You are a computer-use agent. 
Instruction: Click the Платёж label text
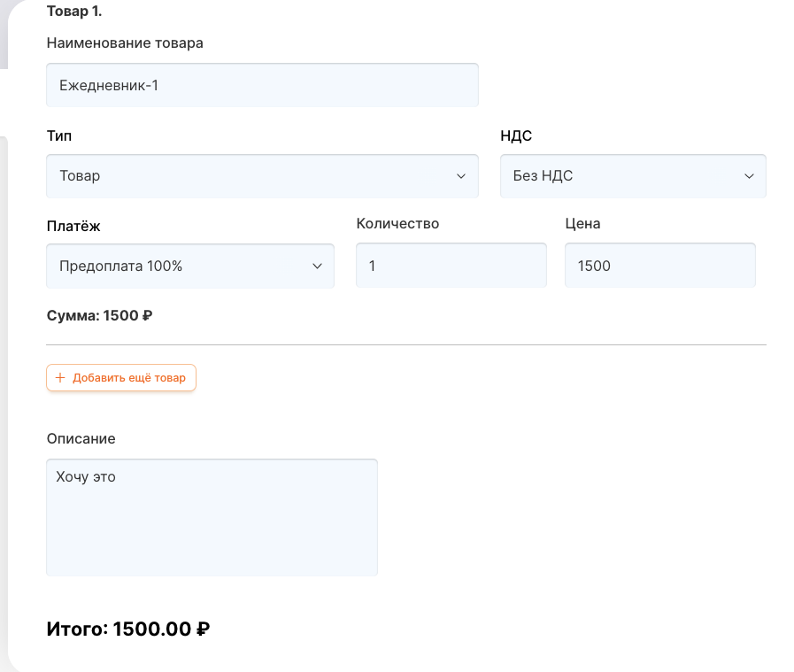point(73,226)
